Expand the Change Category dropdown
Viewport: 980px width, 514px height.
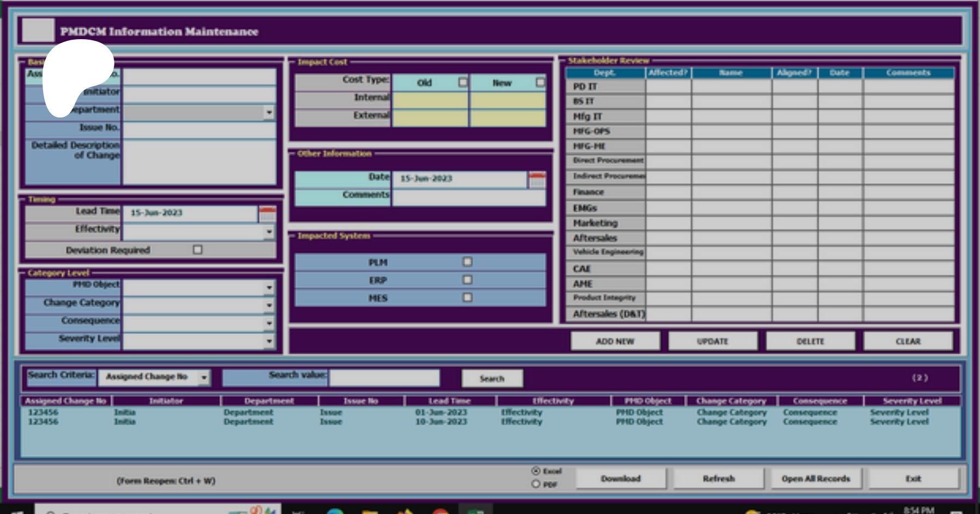(269, 306)
